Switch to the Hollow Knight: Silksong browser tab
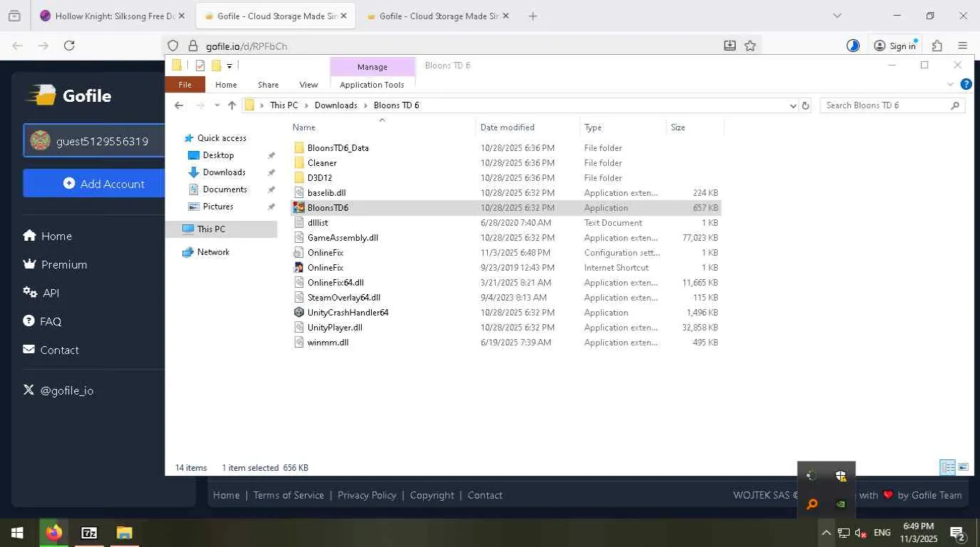This screenshot has width=980, height=547. (x=112, y=16)
